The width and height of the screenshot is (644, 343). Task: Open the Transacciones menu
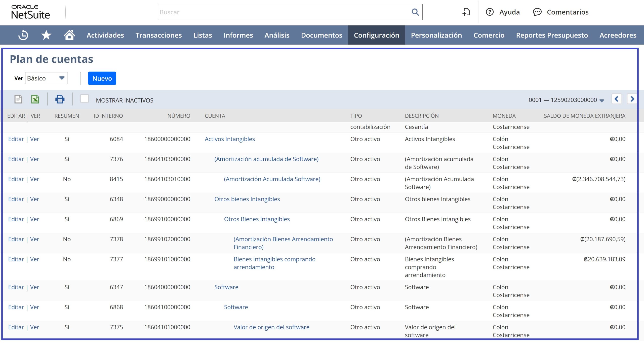(158, 35)
